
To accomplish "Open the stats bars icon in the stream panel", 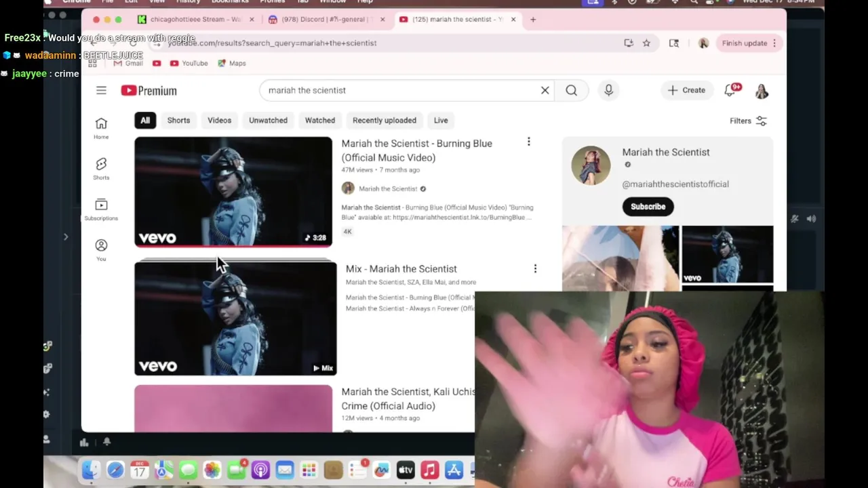I will 84,443.
